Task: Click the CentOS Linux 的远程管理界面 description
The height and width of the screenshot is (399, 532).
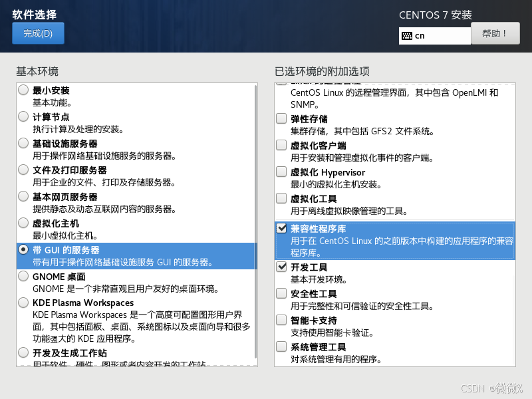Action: 394,98
